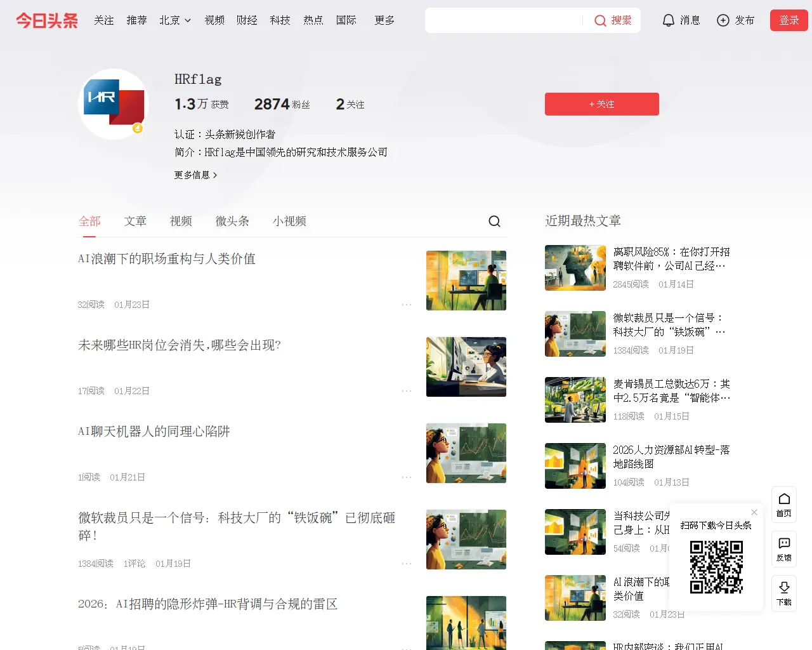This screenshot has height=650, width=812.
Task: Click the red 登录 button
Action: 789,20
